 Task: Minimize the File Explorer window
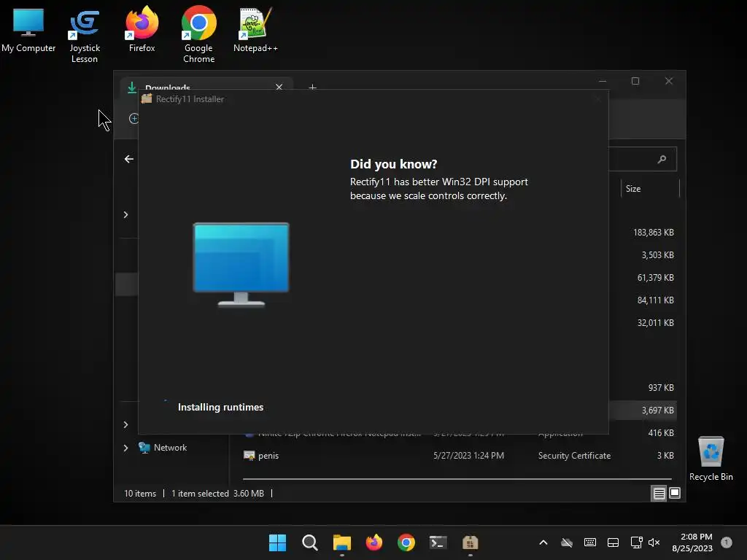(x=603, y=81)
